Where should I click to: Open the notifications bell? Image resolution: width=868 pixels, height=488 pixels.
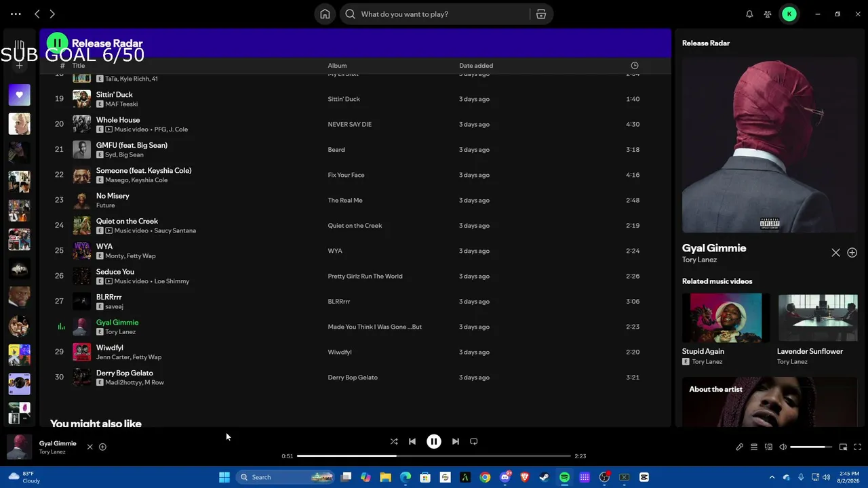point(749,14)
